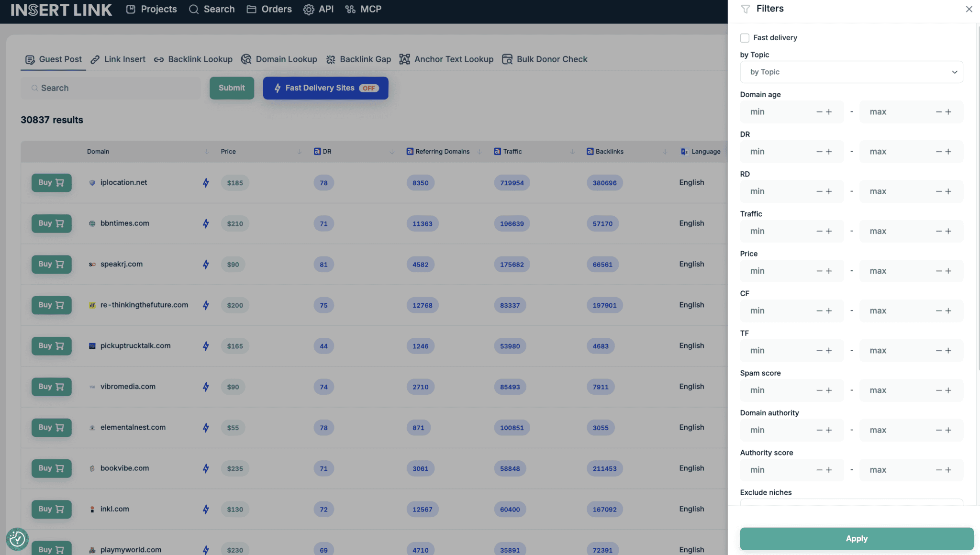Switch to the Link Insert tab

pos(118,59)
